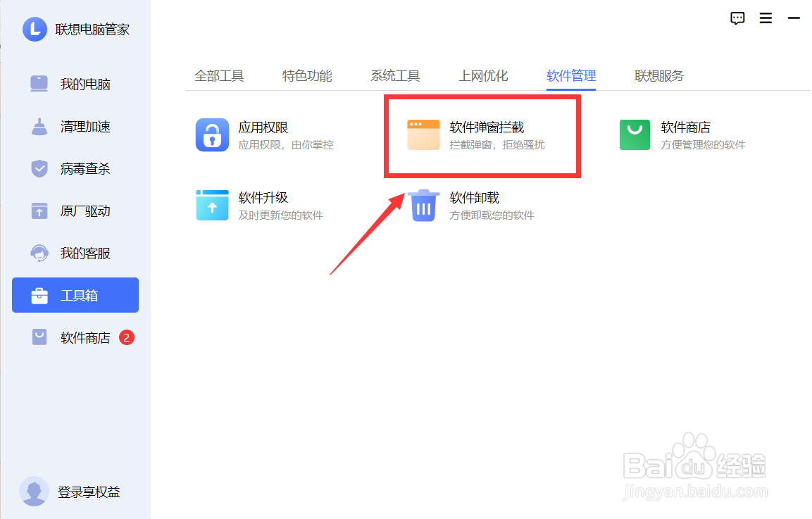
Task: Click the 我的客服 headset icon
Action: click(39, 254)
